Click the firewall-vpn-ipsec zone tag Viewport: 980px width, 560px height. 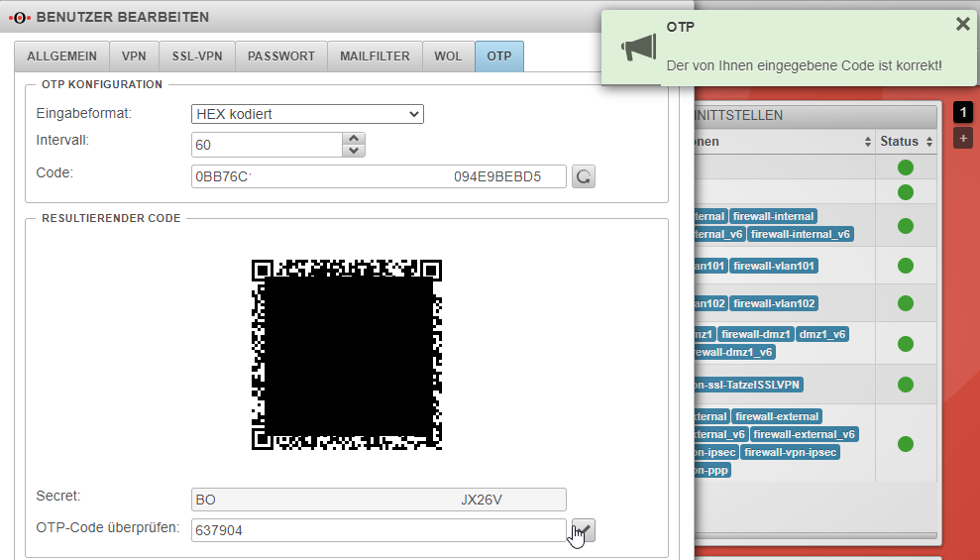790,452
